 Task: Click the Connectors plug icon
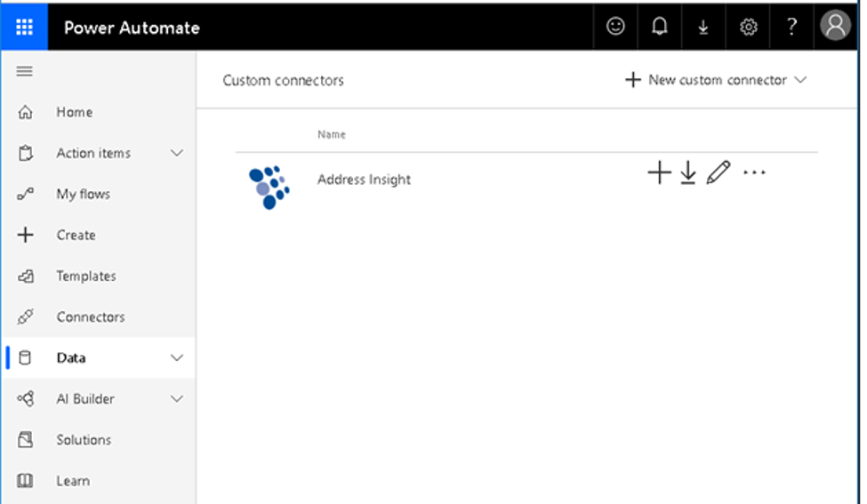coord(26,316)
